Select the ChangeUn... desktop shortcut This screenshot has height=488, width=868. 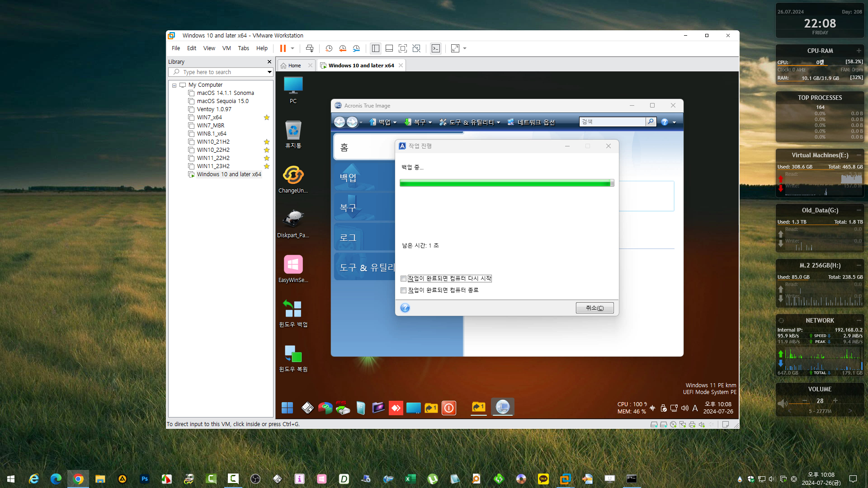coord(293,179)
